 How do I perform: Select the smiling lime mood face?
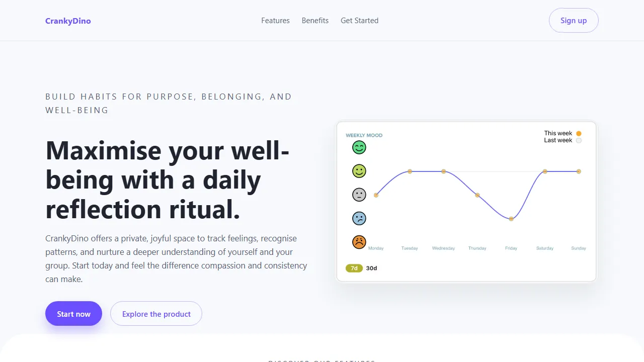click(x=359, y=171)
